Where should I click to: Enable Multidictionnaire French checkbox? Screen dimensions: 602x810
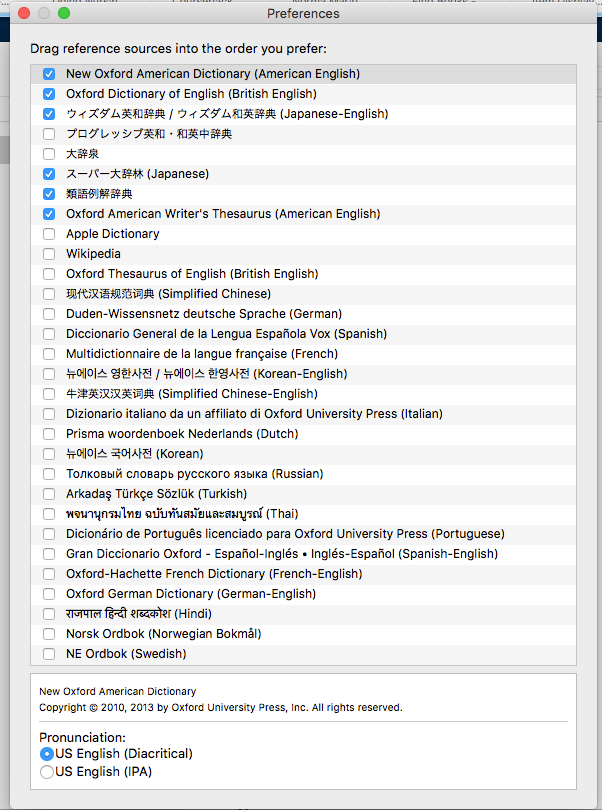(49, 354)
